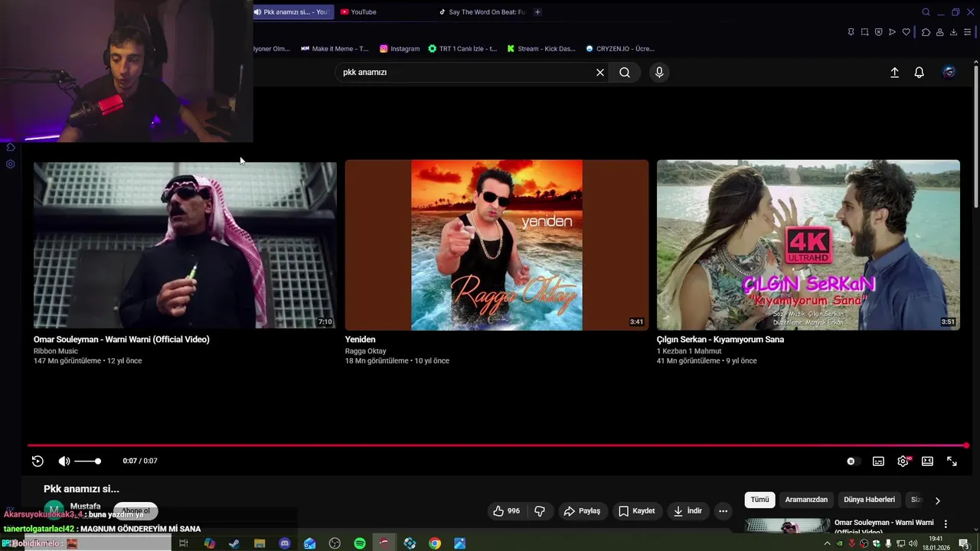
Task: Open options menu for Omar Souleyman sidebar video
Action: pos(946,524)
